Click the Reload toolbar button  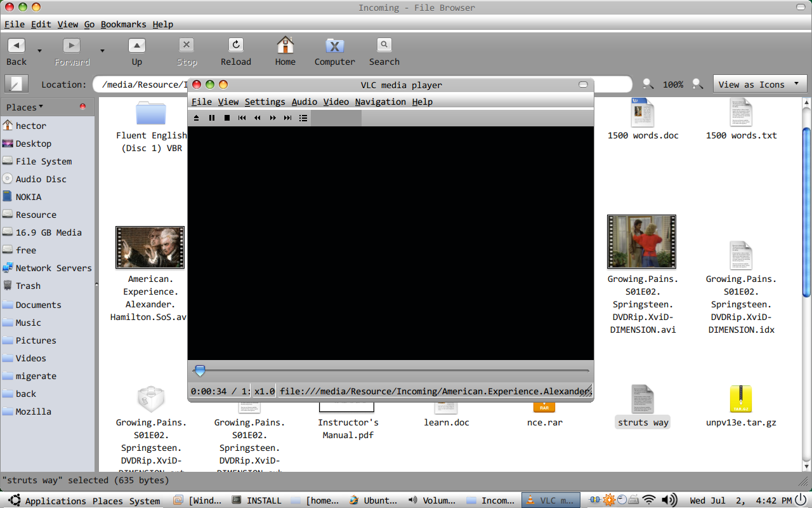coord(236,52)
